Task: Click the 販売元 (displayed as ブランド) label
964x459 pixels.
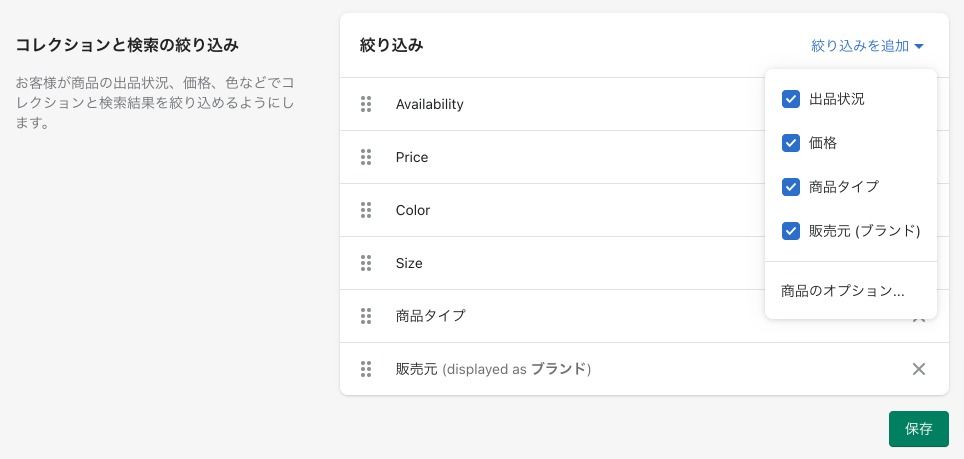Action: point(493,369)
